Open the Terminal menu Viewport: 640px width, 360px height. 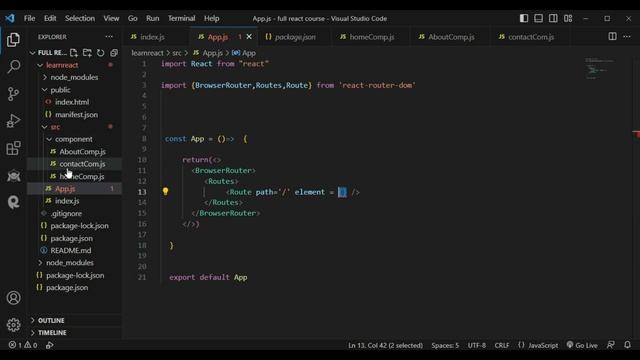[181, 18]
